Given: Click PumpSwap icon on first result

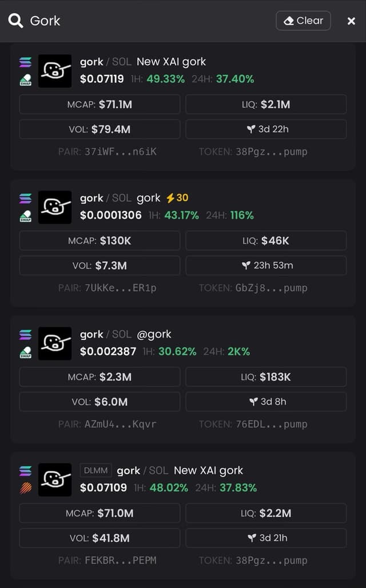Looking at the screenshot, I should pos(26,80).
